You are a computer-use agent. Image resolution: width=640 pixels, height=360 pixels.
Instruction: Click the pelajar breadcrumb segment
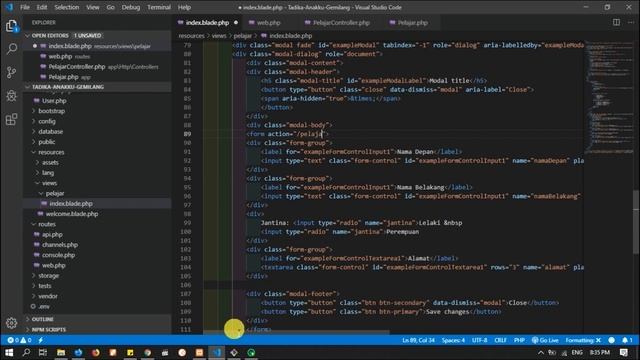click(x=242, y=36)
